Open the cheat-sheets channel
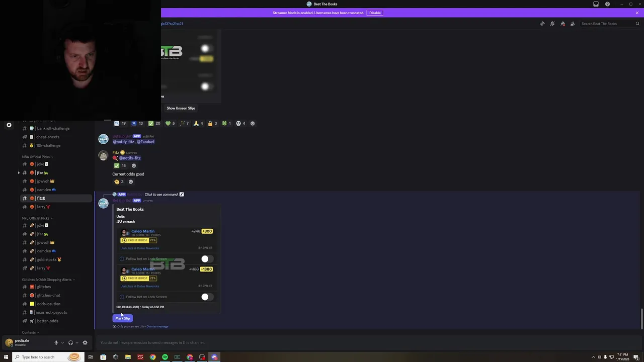The image size is (644, 362). tap(56, 137)
